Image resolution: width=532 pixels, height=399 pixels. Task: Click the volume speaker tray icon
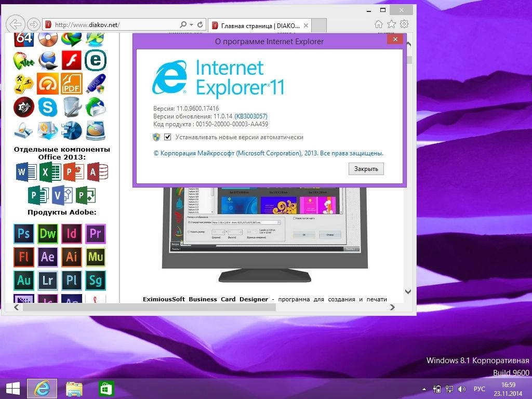tap(461, 389)
